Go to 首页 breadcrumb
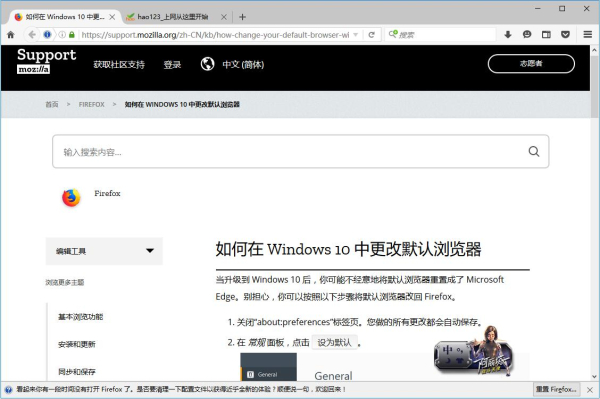The image size is (600, 399). tap(52, 104)
